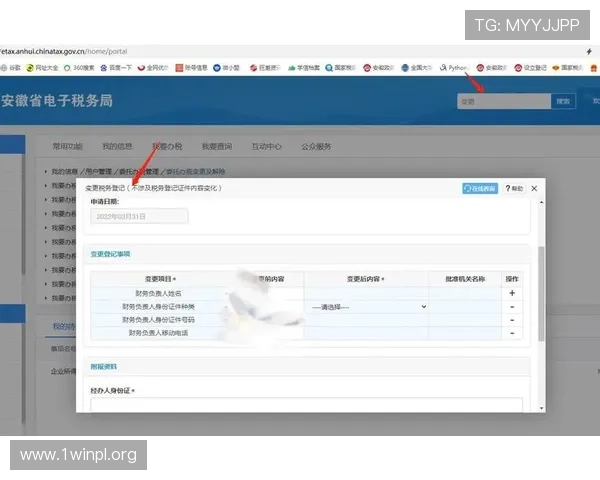
Task: Click the 财务负责人身份证件种类 row label
Action: 158,307
